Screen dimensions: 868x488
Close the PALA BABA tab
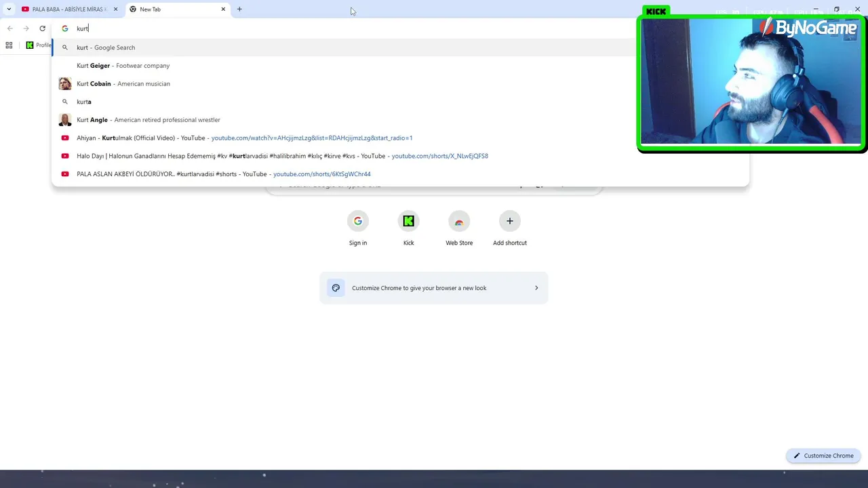[x=115, y=9]
